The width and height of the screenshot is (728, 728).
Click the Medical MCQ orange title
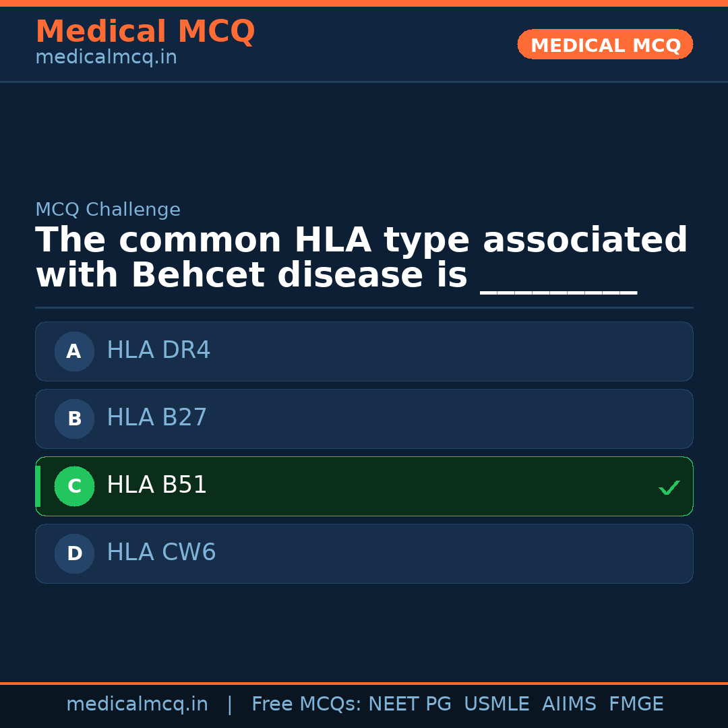pyautogui.click(x=145, y=32)
